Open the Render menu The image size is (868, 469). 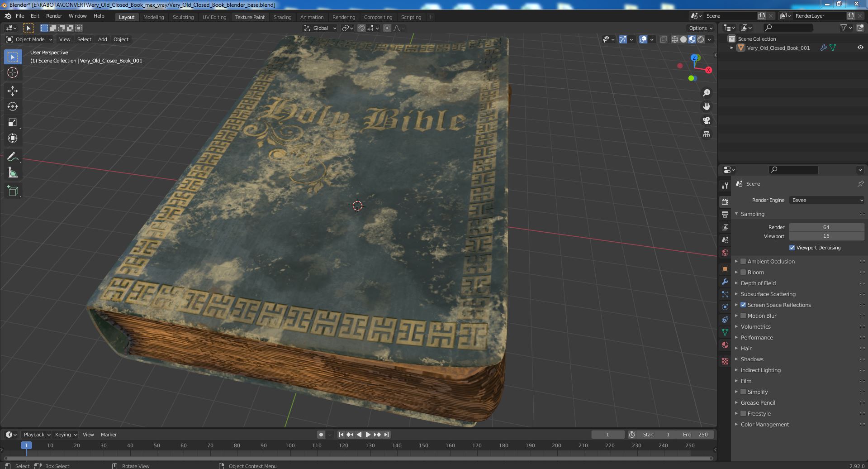point(54,16)
